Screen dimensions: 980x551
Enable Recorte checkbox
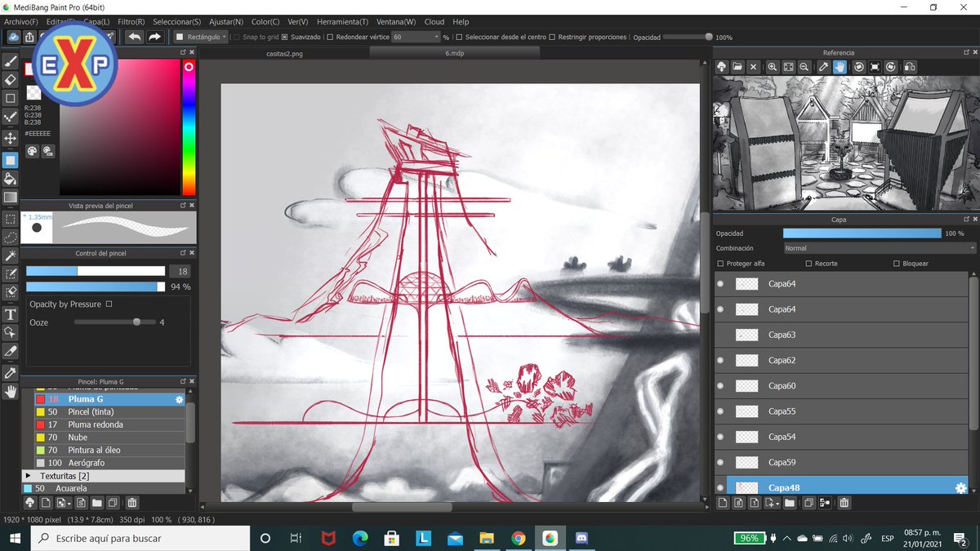[x=808, y=264]
